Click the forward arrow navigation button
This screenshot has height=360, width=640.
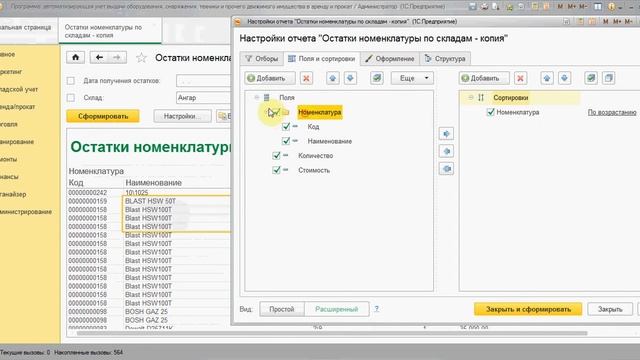coord(117,58)
